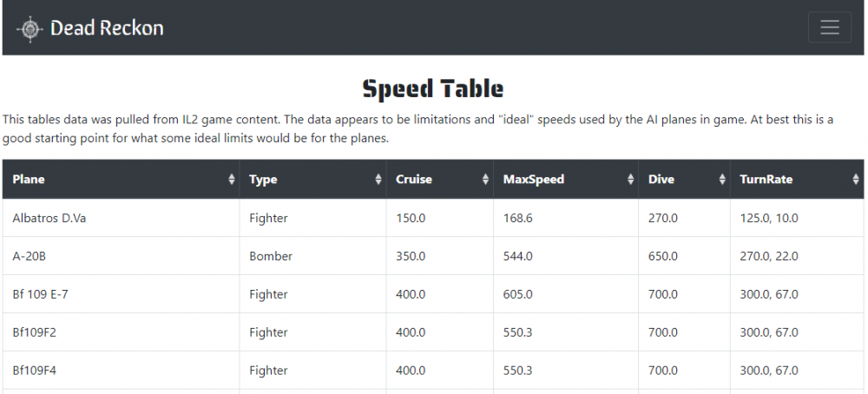This screenshot has width=868, height=394.
Task: Select the Albatros D.Va plane cell
Action: (x=49, y=218)
